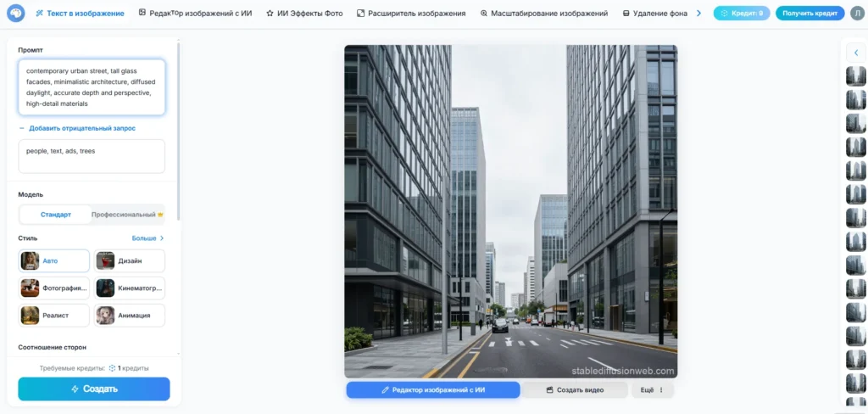Click the Стиль section label
The image size is (868, 414).
point(28,238)
